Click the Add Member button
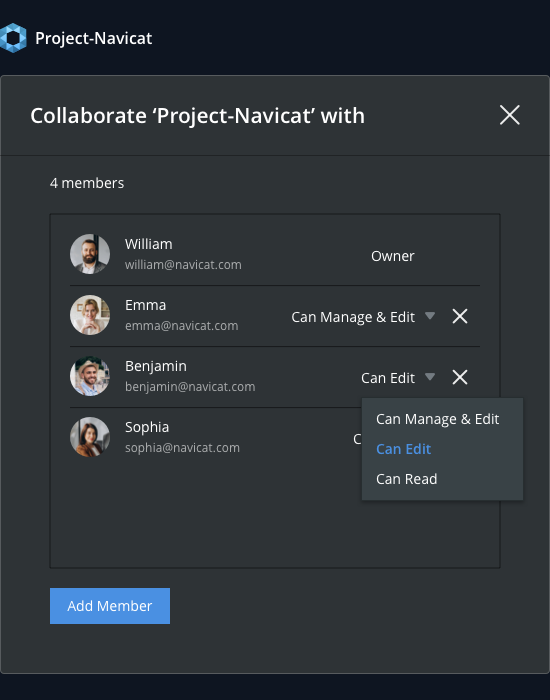The height and width of the screenshot is (700, 550). tap(110, 606)
